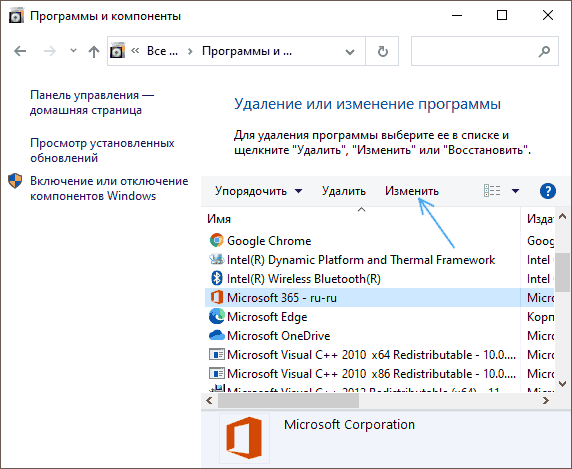The height and width of the screenshot is (469, 572).
Task: Change the view layout icon
Action: pyautogui.click(x=492, y=191)
